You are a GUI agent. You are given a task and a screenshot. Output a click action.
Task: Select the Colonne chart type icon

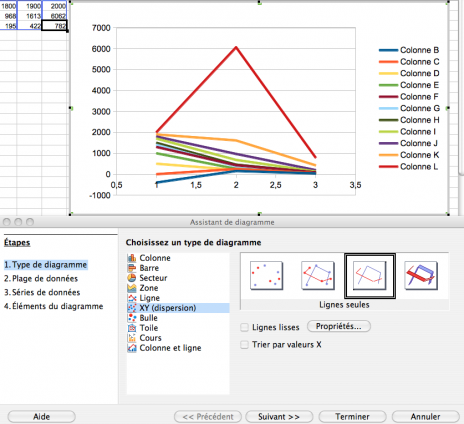[x=132, y=258]
